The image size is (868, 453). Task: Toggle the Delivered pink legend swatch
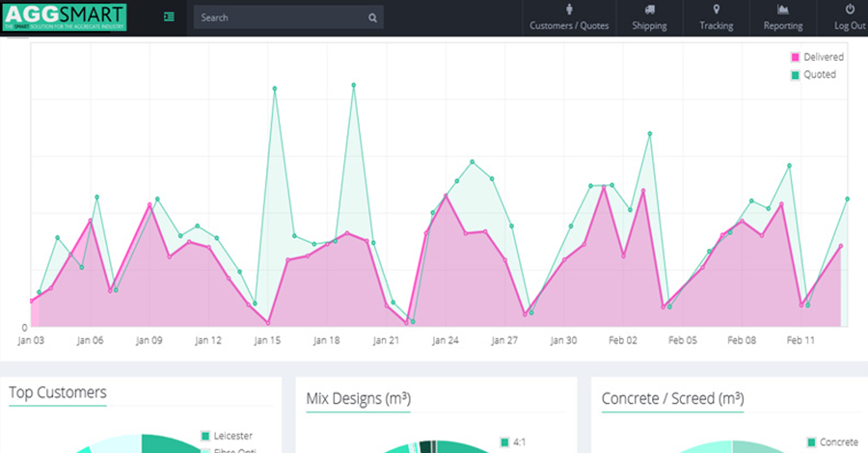[x=795, y=57]
